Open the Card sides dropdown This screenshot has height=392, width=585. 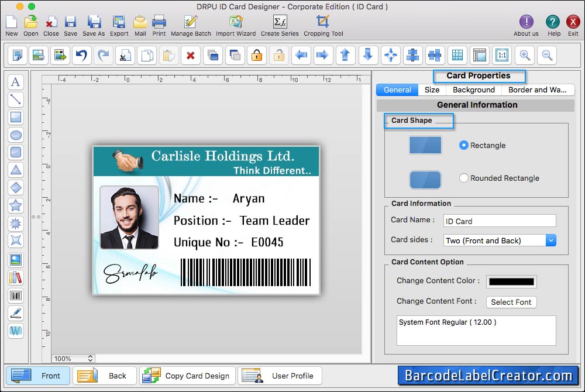(500, 240)
